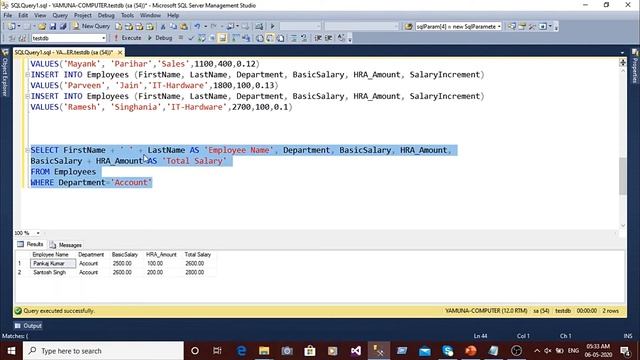Viewport: 640px width, 360px height.
Task: Click the editor scroll down arrow
Action: [x=622, y=225]
